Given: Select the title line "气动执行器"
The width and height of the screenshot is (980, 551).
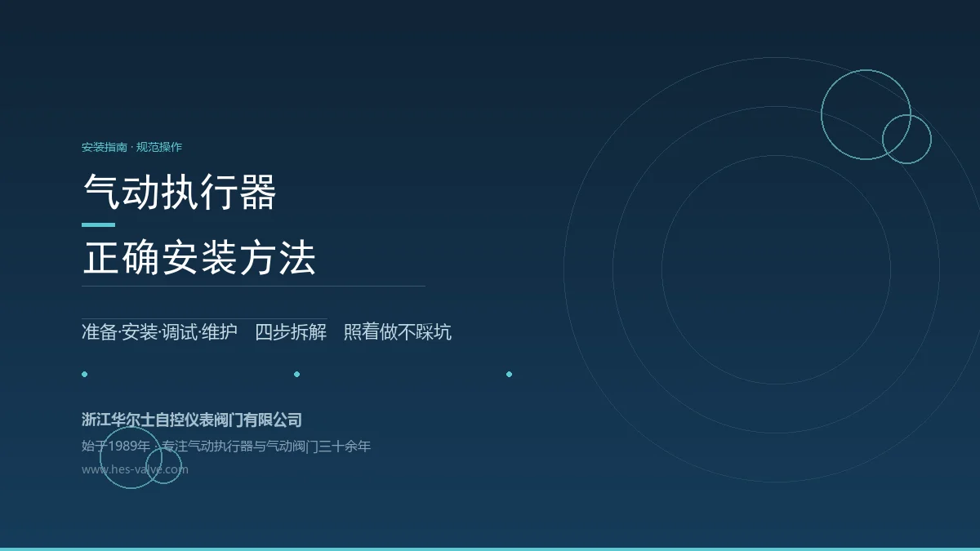Looking at the screenshot, I should point(180,193).
